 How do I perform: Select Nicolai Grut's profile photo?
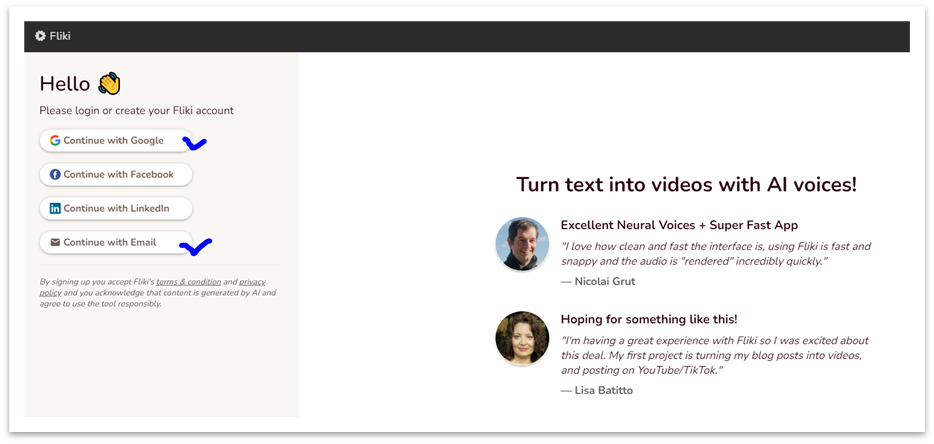point(522,244)
